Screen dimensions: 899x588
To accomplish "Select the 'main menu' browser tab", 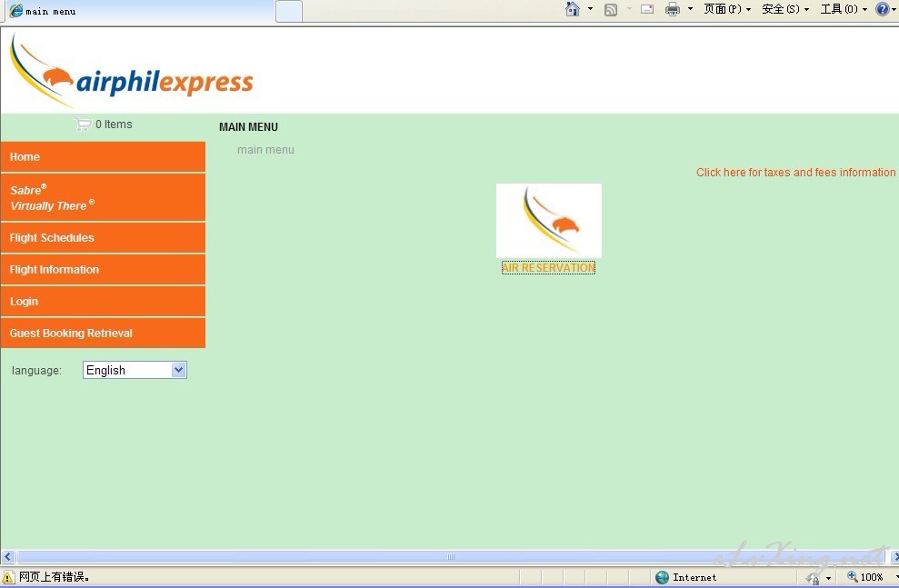I will 137,12.
